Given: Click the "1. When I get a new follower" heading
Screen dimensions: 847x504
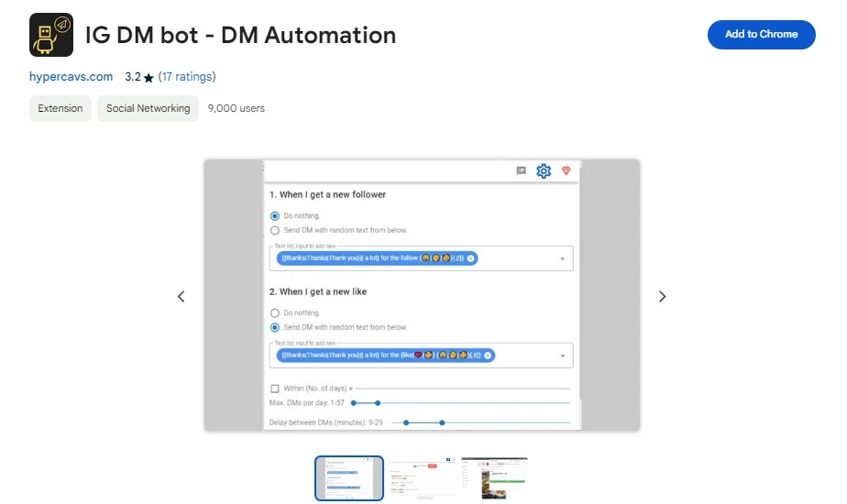Looking at the screenshot, I should click(327, 194).
